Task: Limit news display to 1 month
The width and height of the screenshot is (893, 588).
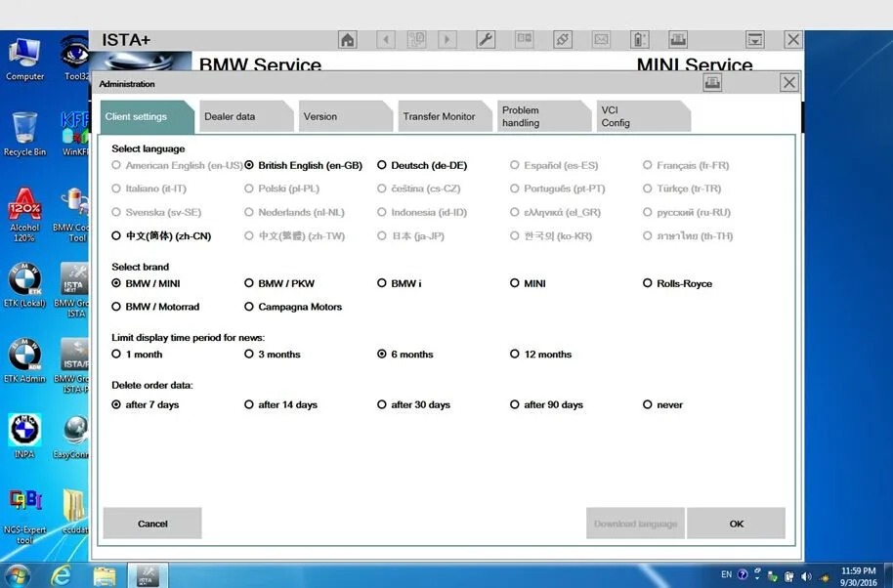Action: click(x=137, y=354)
